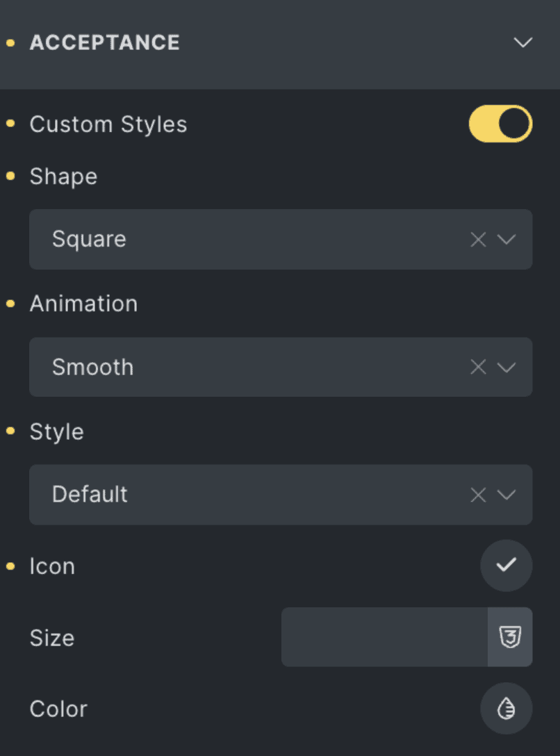Click the ACCEPTANCE section header

point(105,42)
